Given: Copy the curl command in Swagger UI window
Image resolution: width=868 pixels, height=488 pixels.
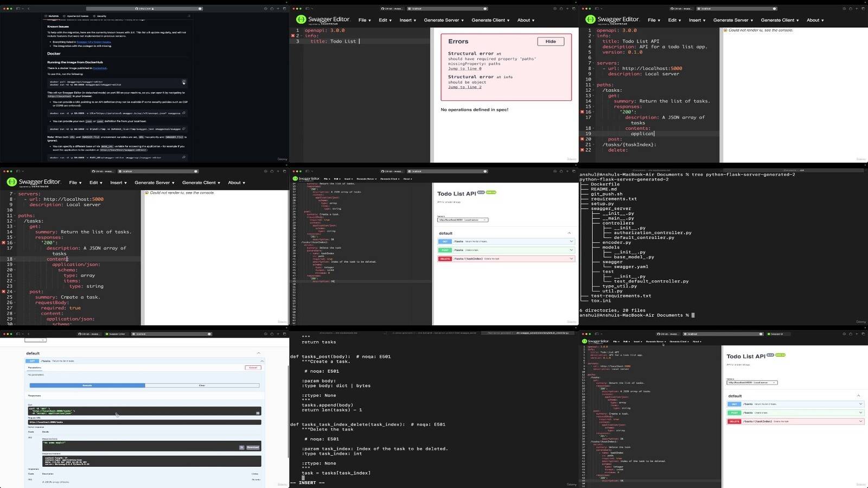Looking at the screenshot, I should pyautogui.click(x=258, y=413).
